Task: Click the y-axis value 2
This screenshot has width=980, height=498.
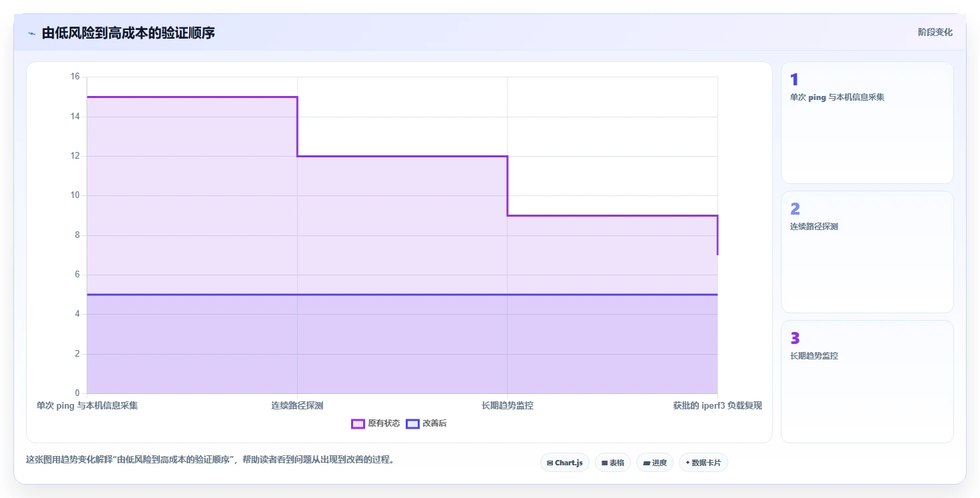Action: (77, 353)
